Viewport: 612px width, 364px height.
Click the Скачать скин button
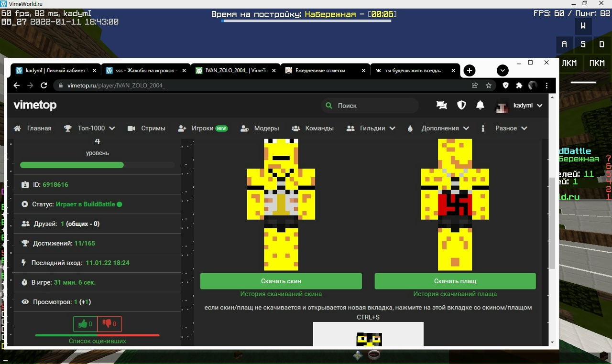[281, 281]
